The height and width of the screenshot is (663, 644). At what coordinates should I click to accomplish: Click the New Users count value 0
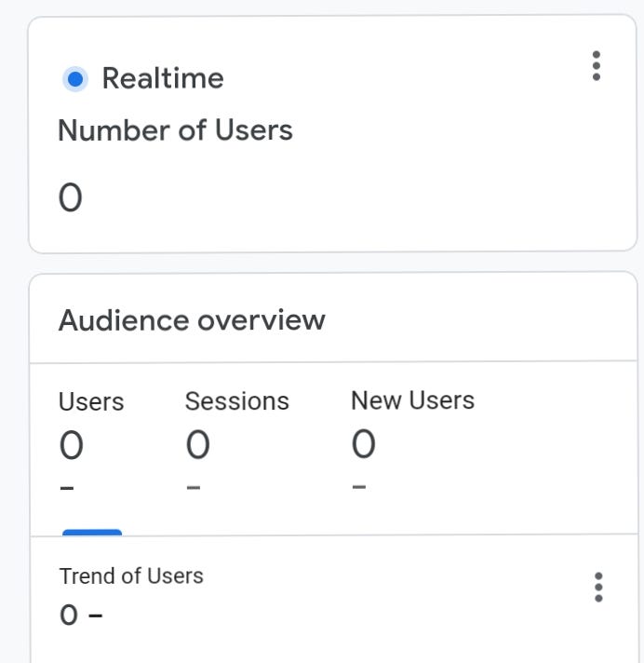(363, 443)
